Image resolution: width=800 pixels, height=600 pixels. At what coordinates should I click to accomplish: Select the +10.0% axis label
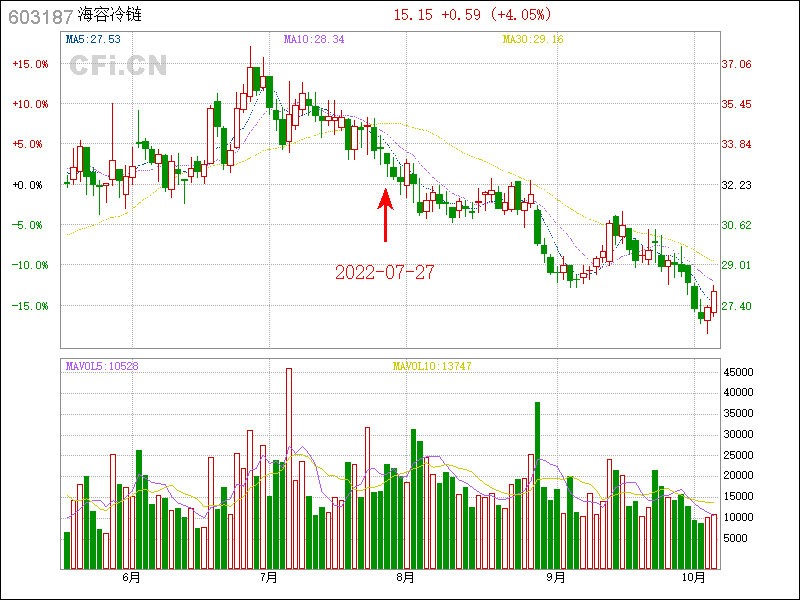point(31,104)
